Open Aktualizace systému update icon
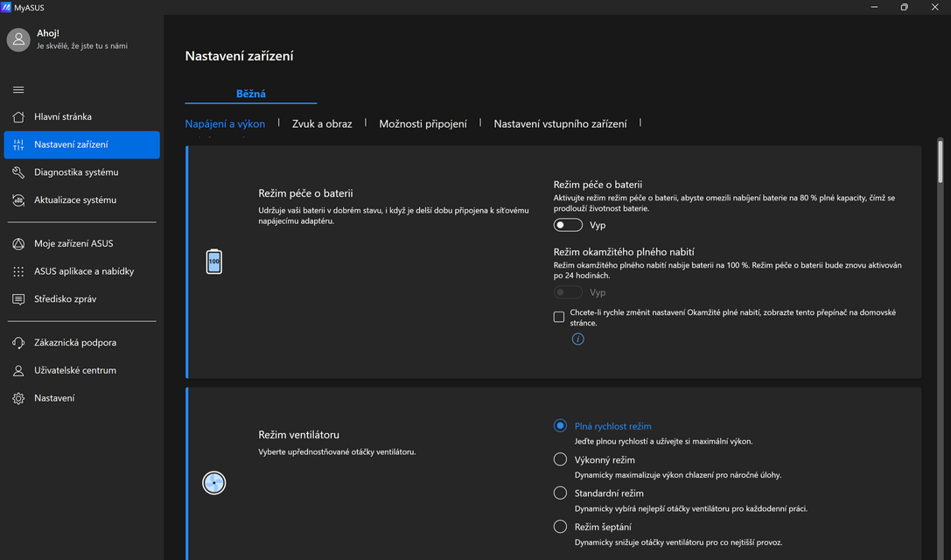Image resolution: width=951 pixels, height=560 pixels. (18, 200)
